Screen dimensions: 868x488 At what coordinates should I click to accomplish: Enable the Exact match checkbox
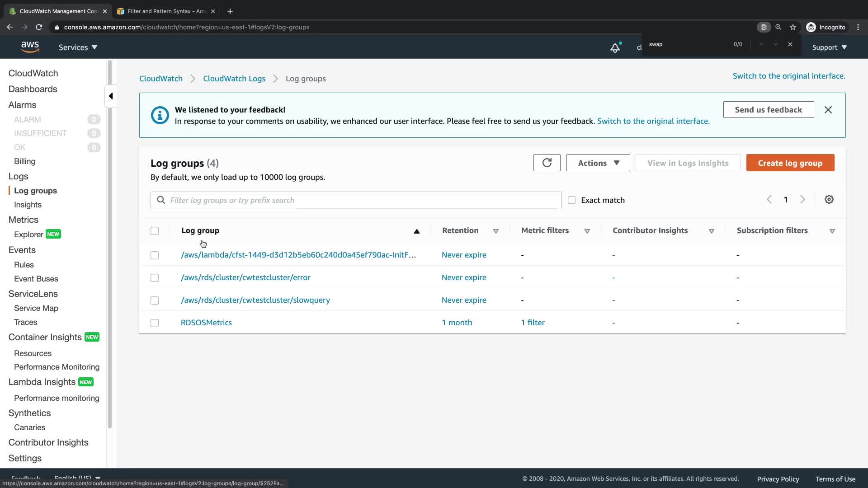(x=571, y=200)
